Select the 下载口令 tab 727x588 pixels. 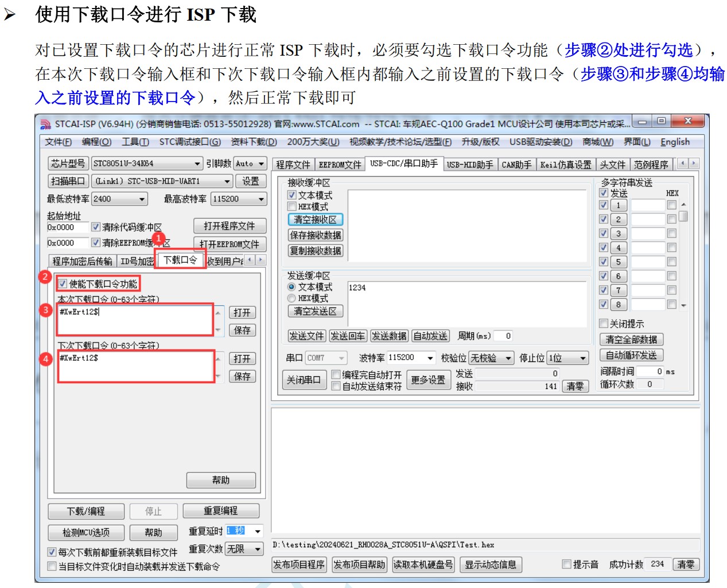click(180, 260)
